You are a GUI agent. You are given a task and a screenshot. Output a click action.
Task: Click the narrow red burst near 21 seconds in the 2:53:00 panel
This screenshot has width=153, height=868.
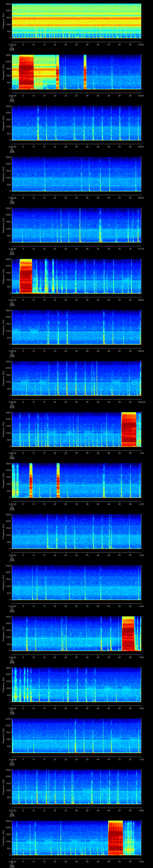58,72
